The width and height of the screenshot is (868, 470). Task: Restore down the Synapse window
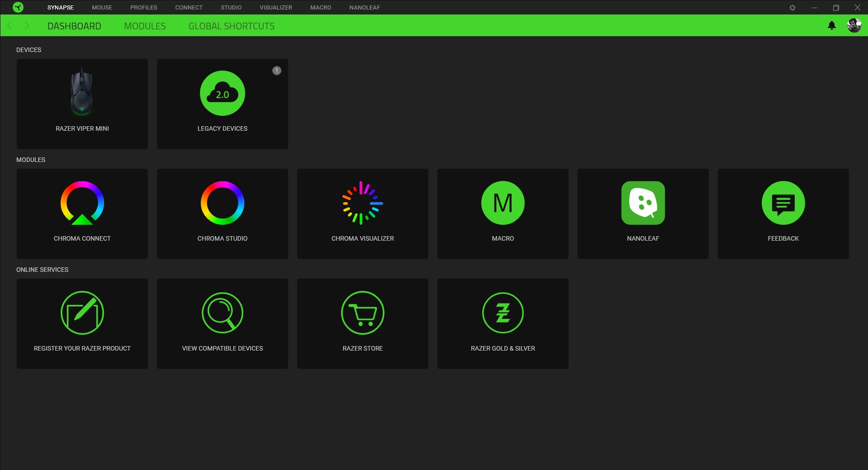tap(836, 8)
